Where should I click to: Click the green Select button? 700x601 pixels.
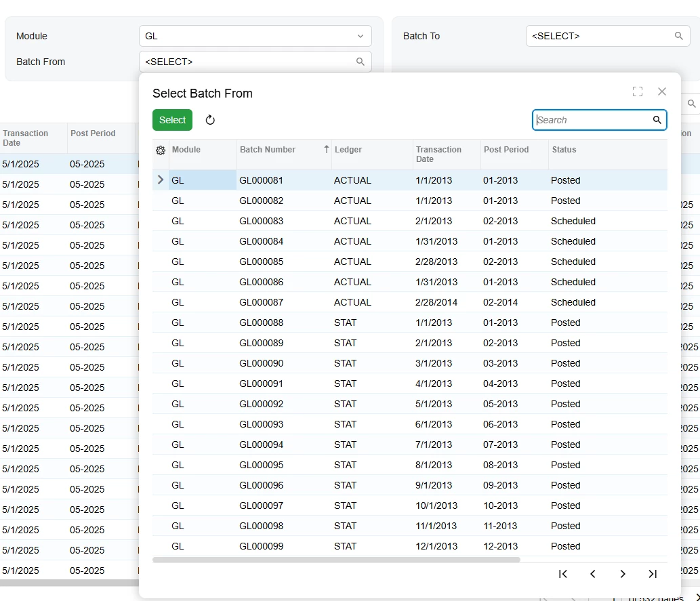click(172, 120)
